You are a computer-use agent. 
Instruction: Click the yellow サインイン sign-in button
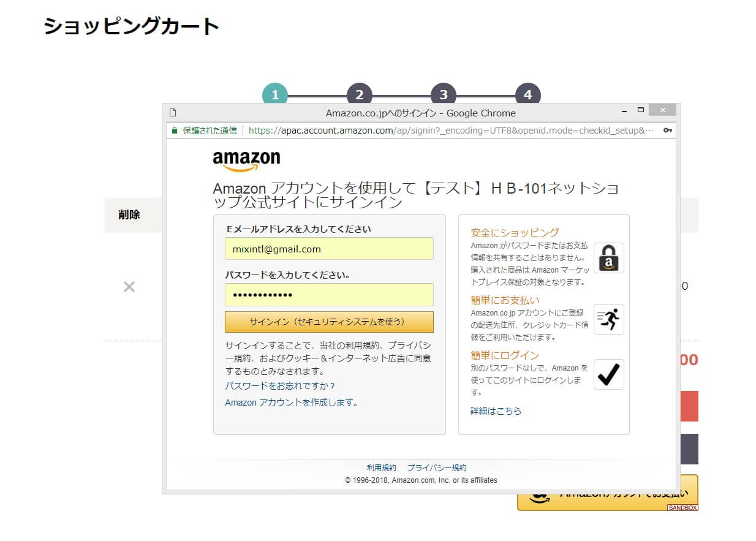[x=329, y=322]
